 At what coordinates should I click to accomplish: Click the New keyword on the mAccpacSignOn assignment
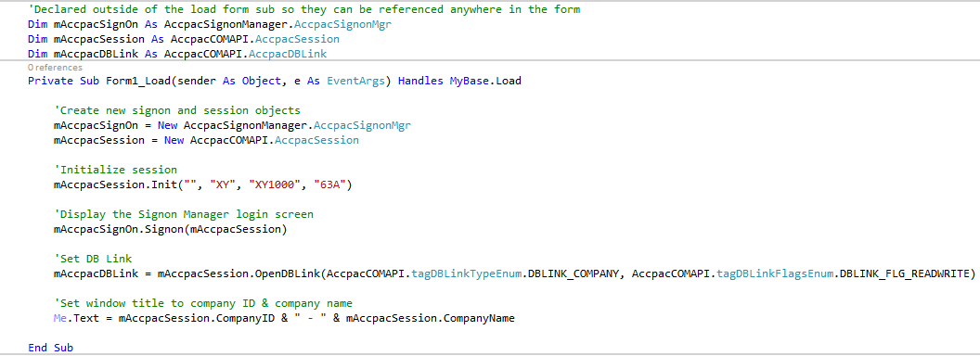[x=167, y=125]
